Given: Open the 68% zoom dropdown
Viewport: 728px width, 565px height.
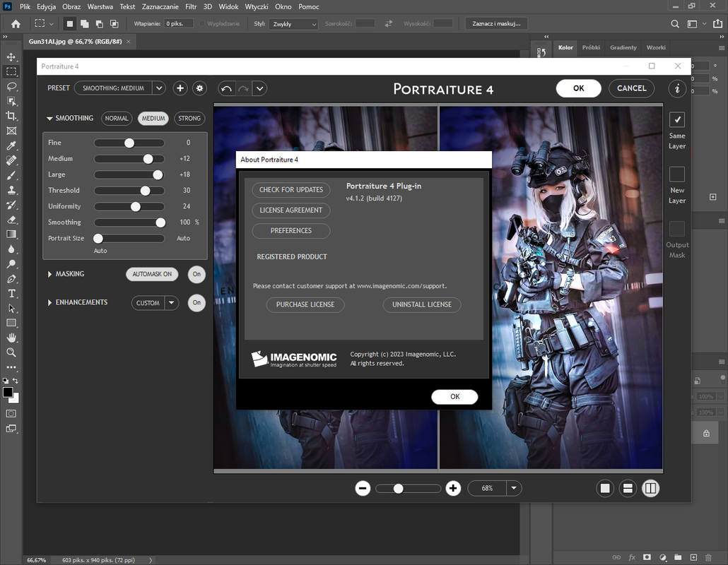Looking at the screenshot, I should pyautogui.click(x=514, y=488).
